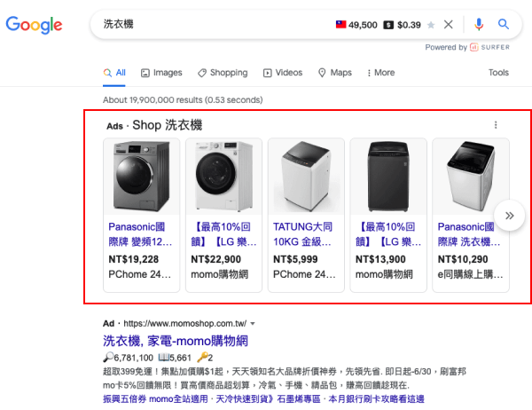Open the Tools options
The width and height of the screenshot is (532, 410).
[x=498, y=73]
